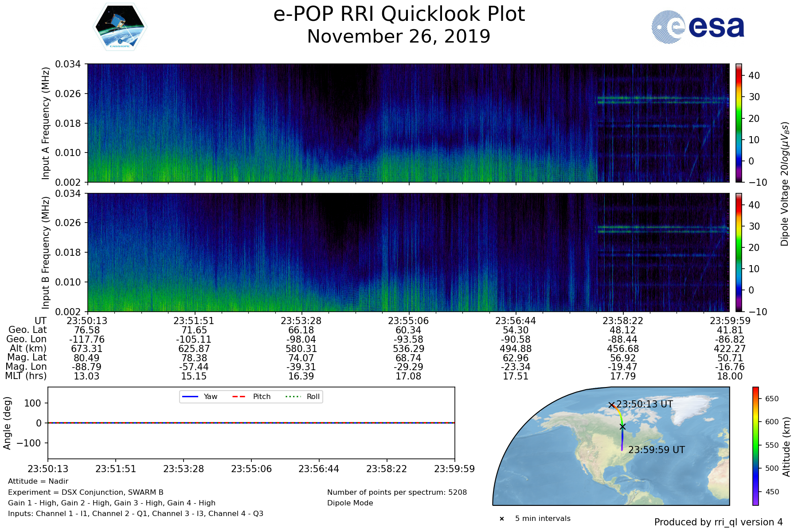Click the Input B spectrogram panel
798x532 pixels.
[x=408, y=252]
